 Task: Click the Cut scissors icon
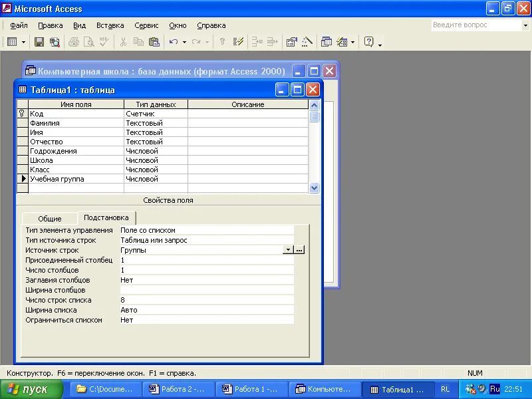click(123, 42)
